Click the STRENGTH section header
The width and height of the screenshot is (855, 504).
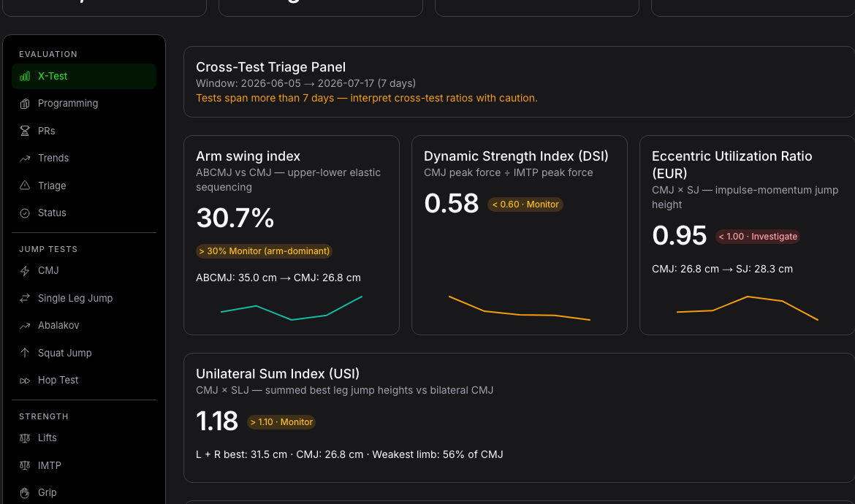pos(44,416)
